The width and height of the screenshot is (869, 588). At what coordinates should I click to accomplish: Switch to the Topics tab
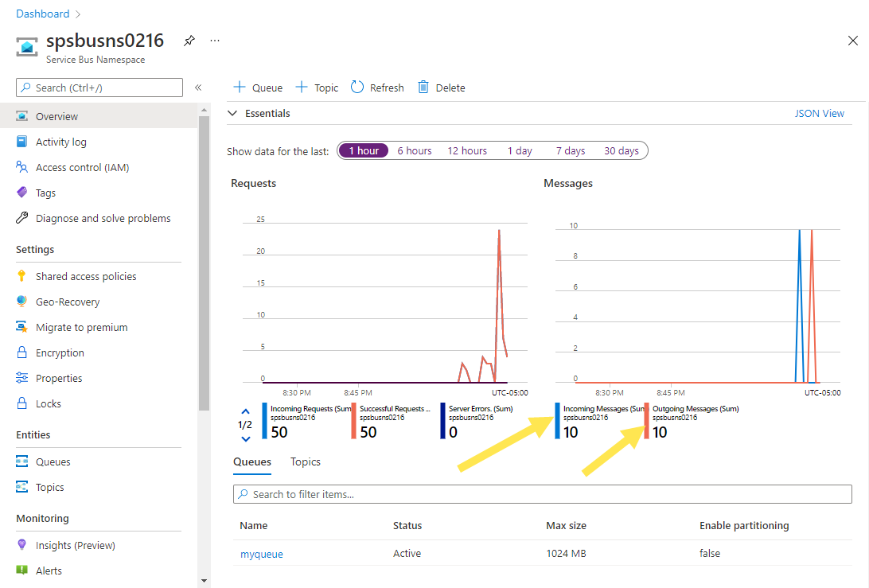(x=306, y=461)
